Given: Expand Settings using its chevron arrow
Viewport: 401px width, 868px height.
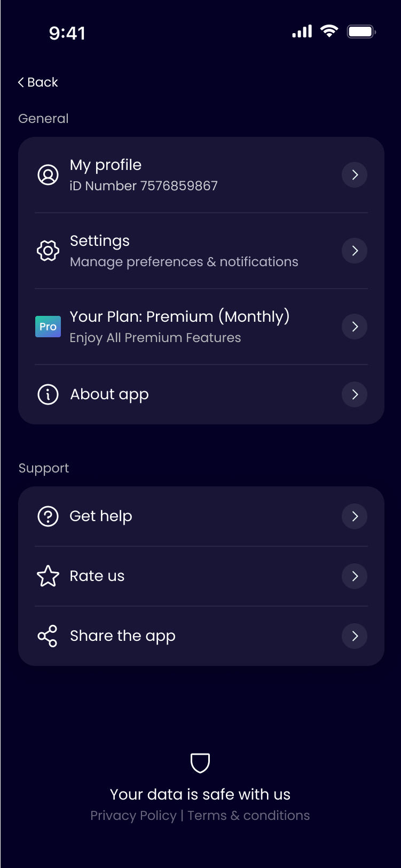Looking at the screenshot, I should [355, 251].
